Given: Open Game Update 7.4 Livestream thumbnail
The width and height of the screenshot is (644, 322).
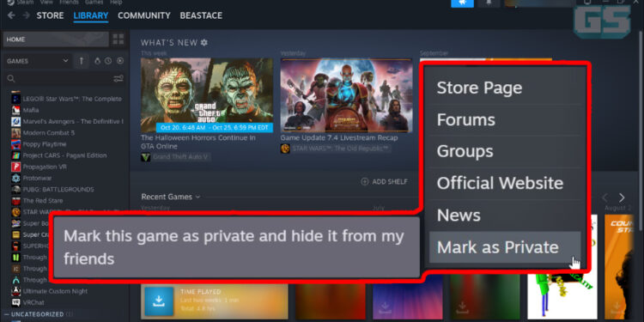Looking at the screenshot, I should [x=346, y=94].
